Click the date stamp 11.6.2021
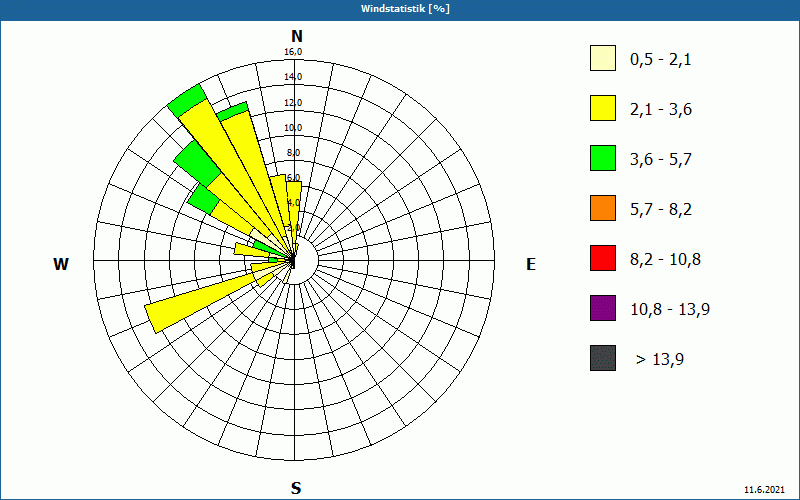The width and height of the screenshot is (800, 500). (764, 490)
